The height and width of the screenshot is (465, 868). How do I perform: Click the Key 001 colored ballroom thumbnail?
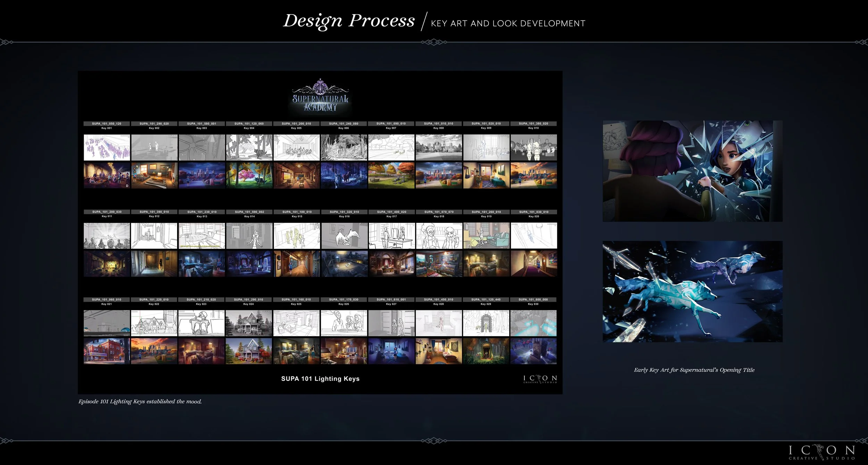pos(107,176)
